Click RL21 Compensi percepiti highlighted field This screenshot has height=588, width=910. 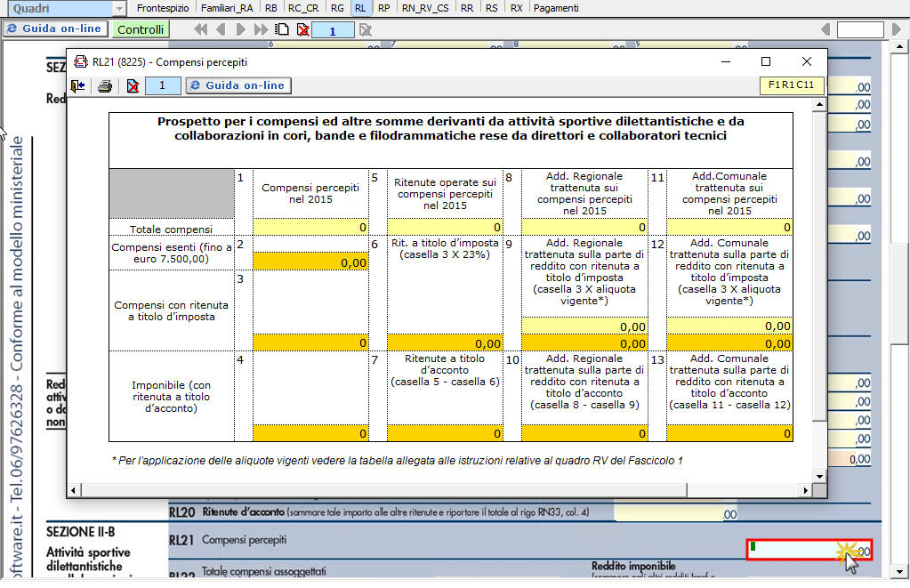coord(809,549)
